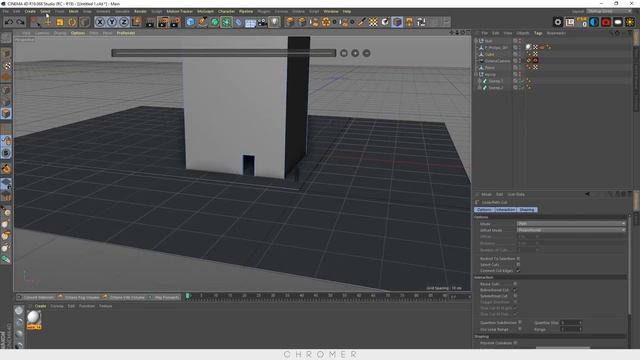
Task: Switch to the Interaction tab
Action: pyautogui.click(x=506, y=210)
